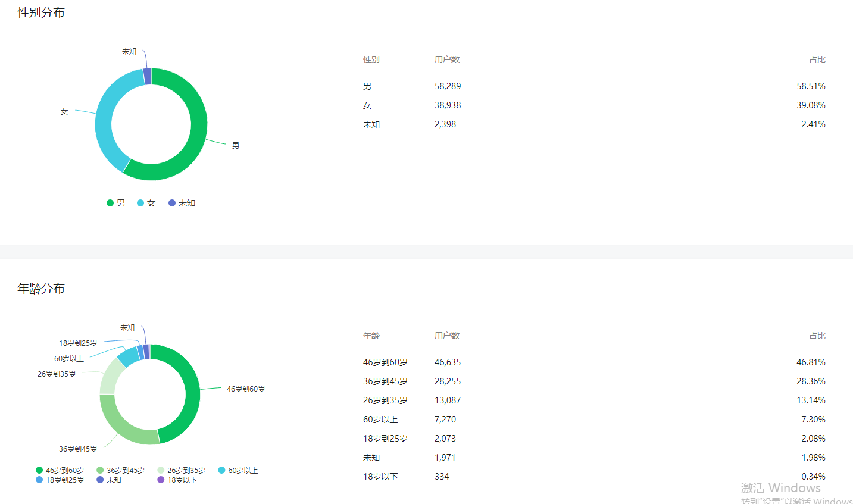Toggle the 未知 legend item in gender chart

tap(182, 203)
